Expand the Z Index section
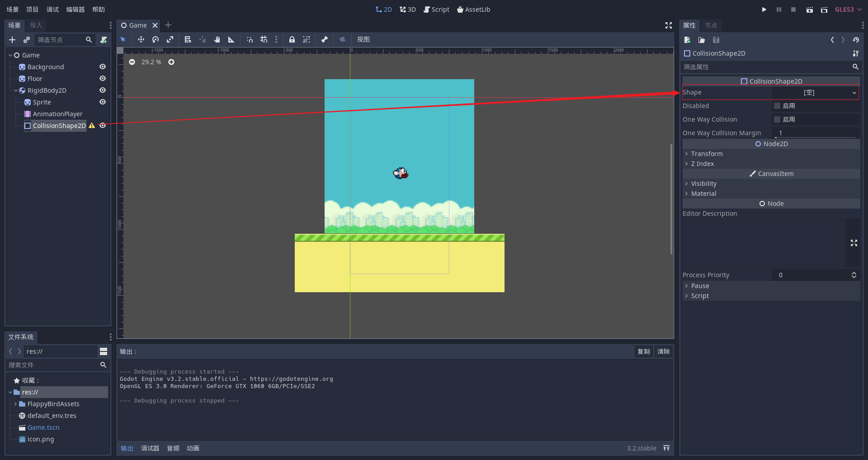 (x=771, y=164)
